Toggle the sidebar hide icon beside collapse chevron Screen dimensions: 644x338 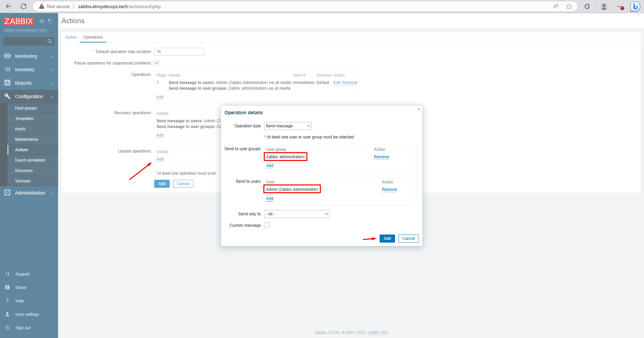point(50,21)
